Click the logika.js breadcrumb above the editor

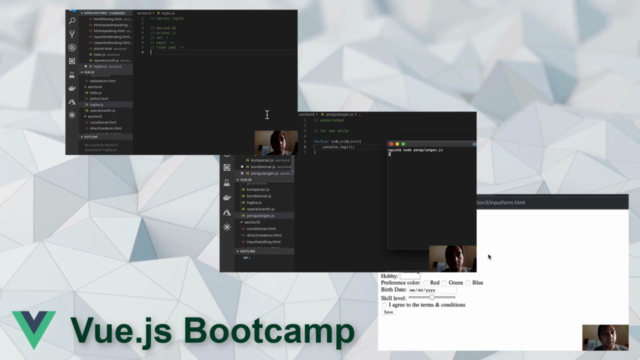pyautogui.click(x=167, y=13)
